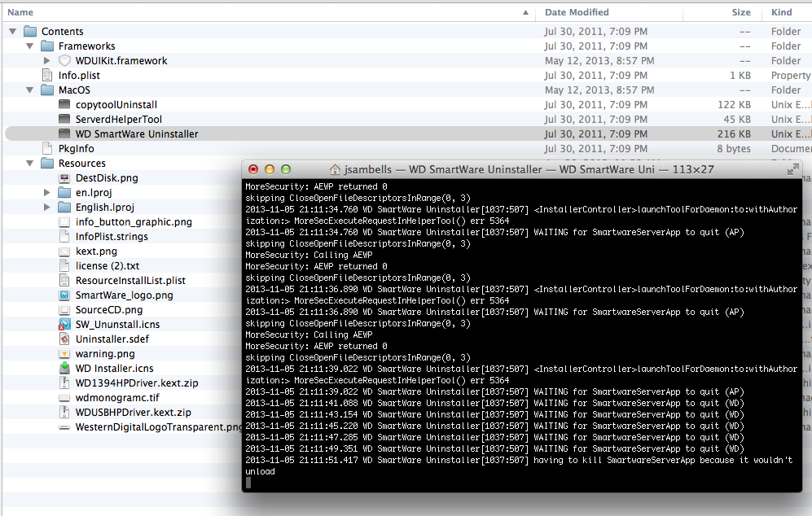Click the WD Installer.icns icon
Image resolution: width=812 pixels, height=516 pixels.
(x=64, y=368)
